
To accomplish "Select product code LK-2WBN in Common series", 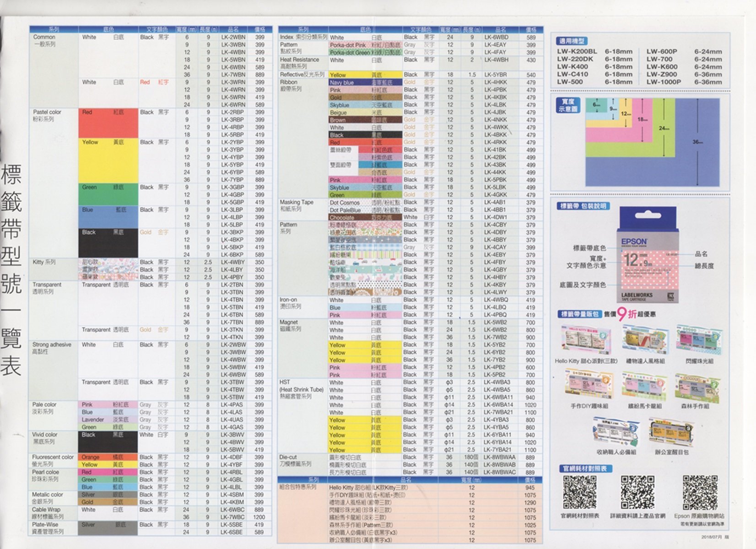I will pos(233,37).
